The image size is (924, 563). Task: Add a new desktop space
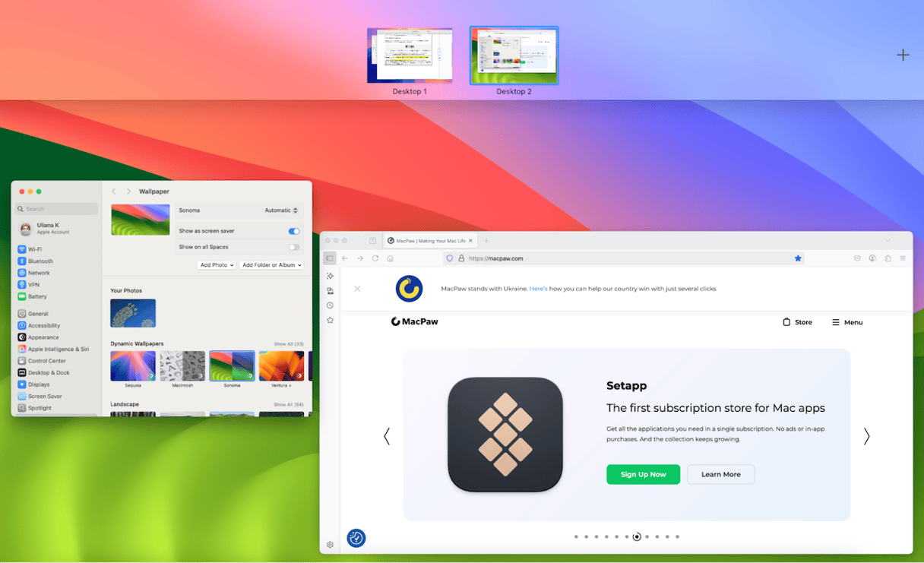(903, 55)
